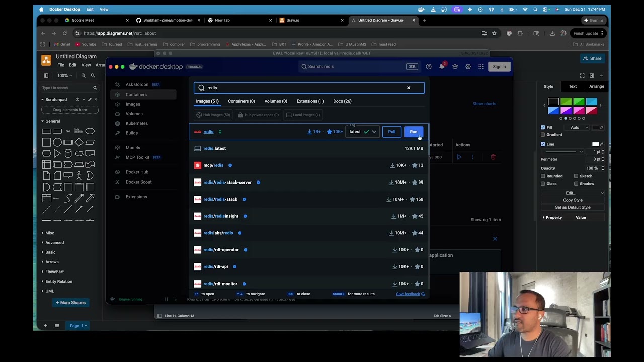This screenshot has width=644, height=362.
Task: Expand the Misc shapes section
Action: (x=50, y=233)
